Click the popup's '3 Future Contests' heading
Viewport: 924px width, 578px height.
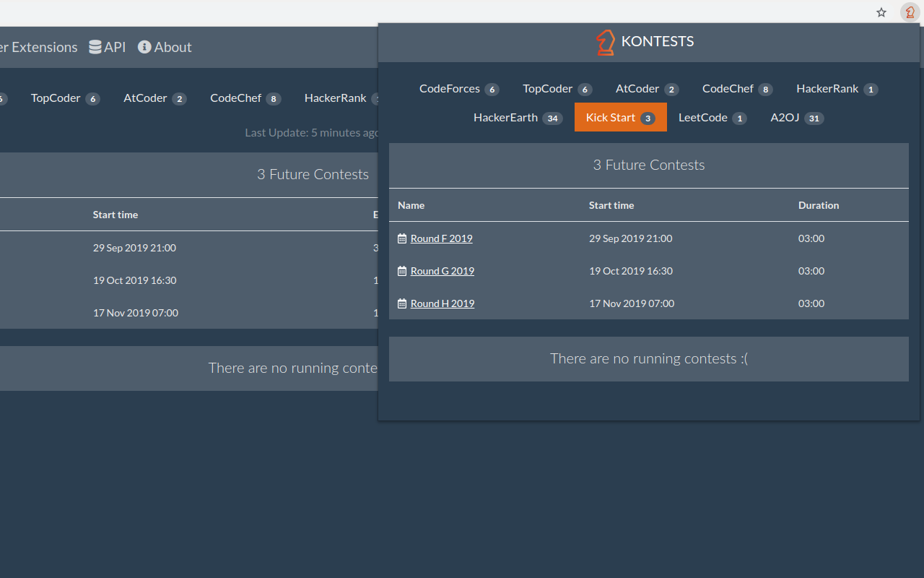[649, 165]
